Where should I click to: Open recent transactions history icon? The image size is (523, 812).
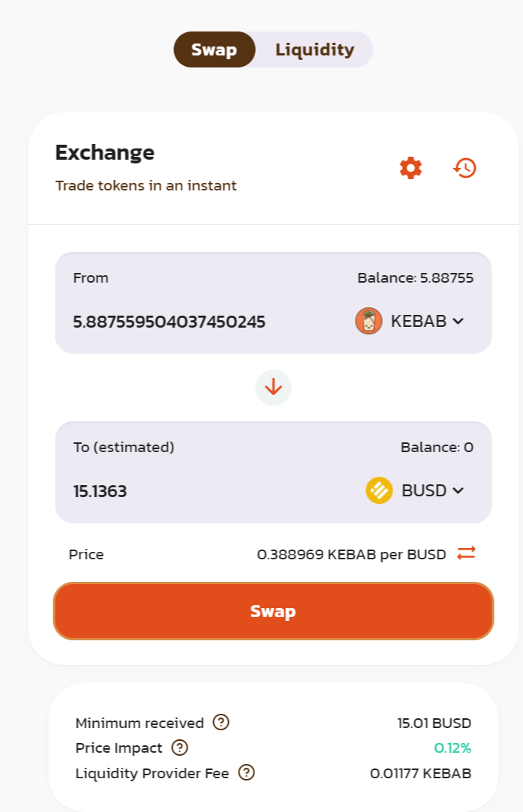pyautogui.click(x=464, y=168)
